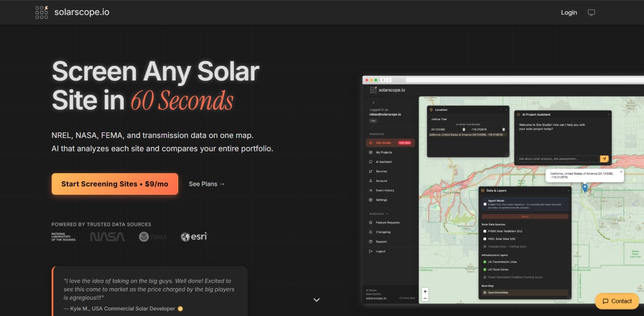
Task: Click the monitor theme icon beside Login
Action: tap(591, 13)
